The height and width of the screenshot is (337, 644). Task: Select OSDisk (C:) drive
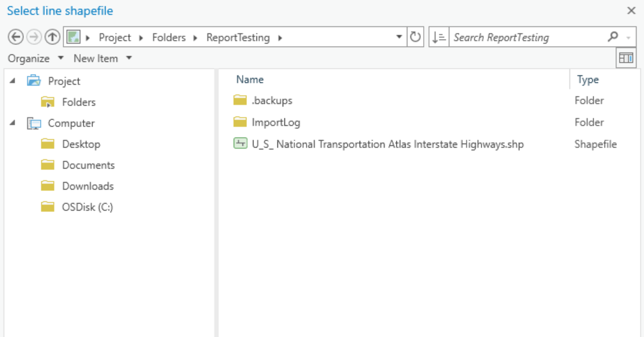(x=87, y=207)
